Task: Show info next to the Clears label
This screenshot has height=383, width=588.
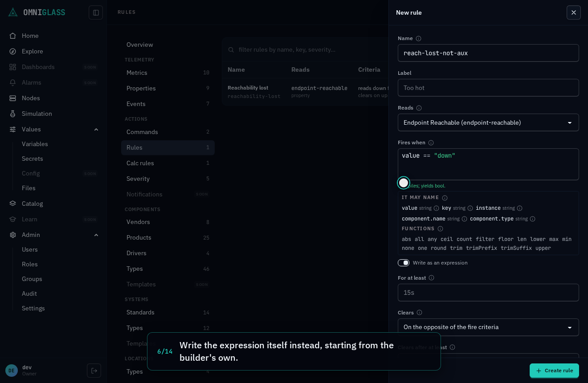Action: coord(419,313)
